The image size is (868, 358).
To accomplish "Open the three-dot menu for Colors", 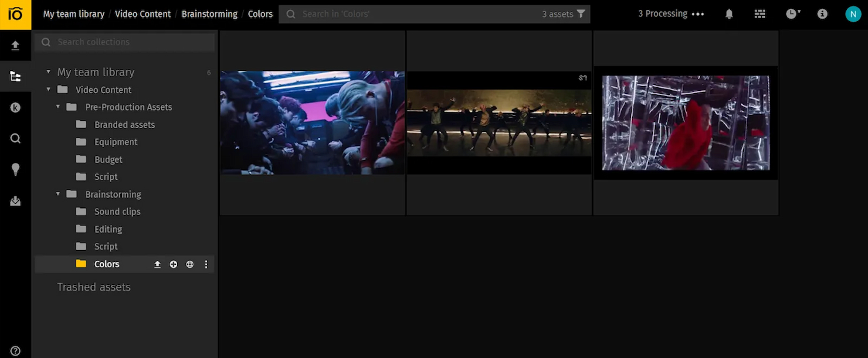I will (206, 264).
